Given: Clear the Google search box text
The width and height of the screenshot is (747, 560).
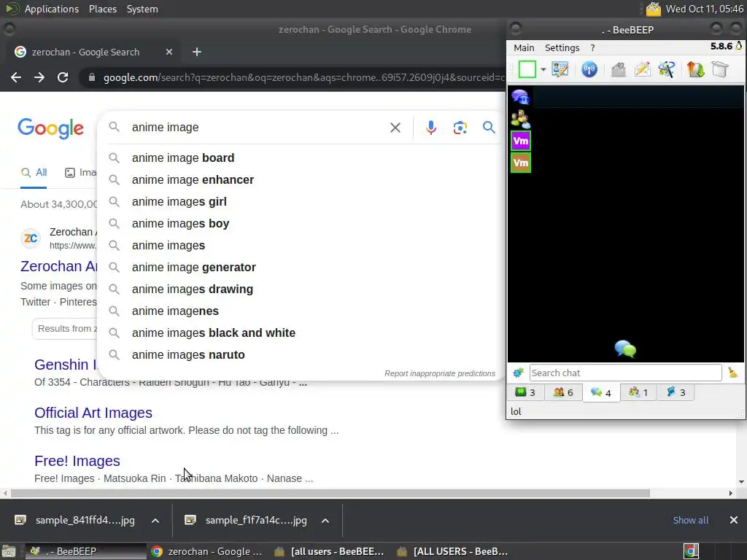Looking at the screenshot, I should point(395,128).
